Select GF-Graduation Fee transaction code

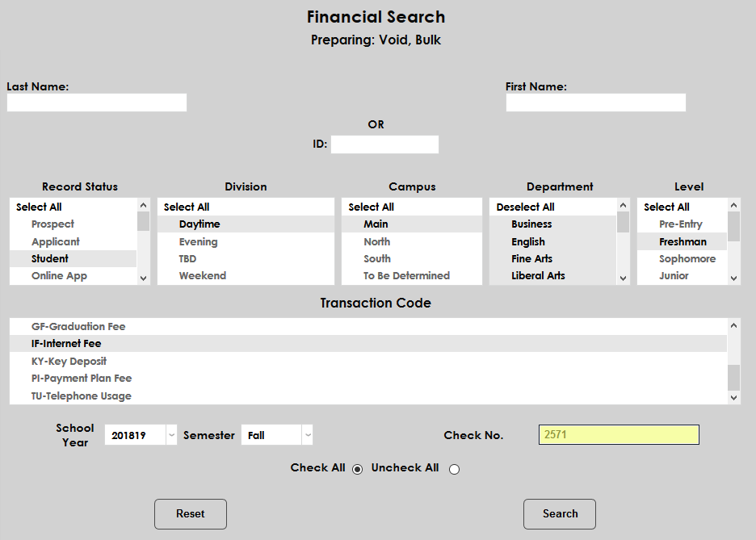[368, 327]
